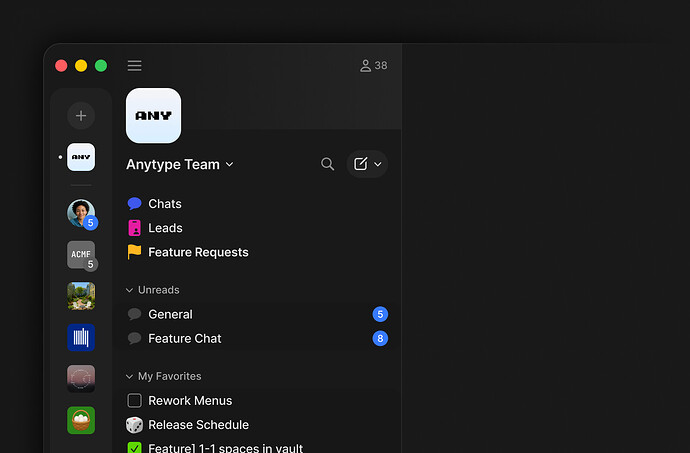Open the woman avatar space with badge
This screenshot has height=453, width=690.
[x=81, y=214]
